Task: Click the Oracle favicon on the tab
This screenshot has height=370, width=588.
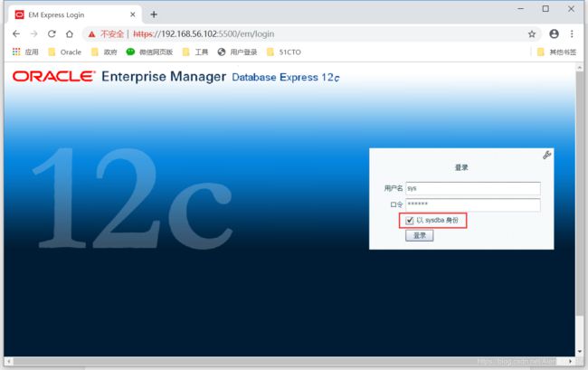Action: click(x=19, y=14)
